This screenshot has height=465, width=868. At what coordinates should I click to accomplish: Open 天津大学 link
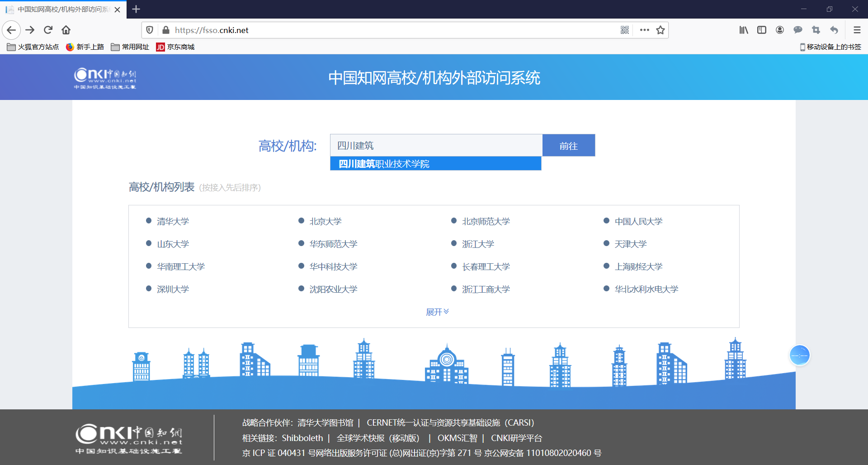pos(631,244)
